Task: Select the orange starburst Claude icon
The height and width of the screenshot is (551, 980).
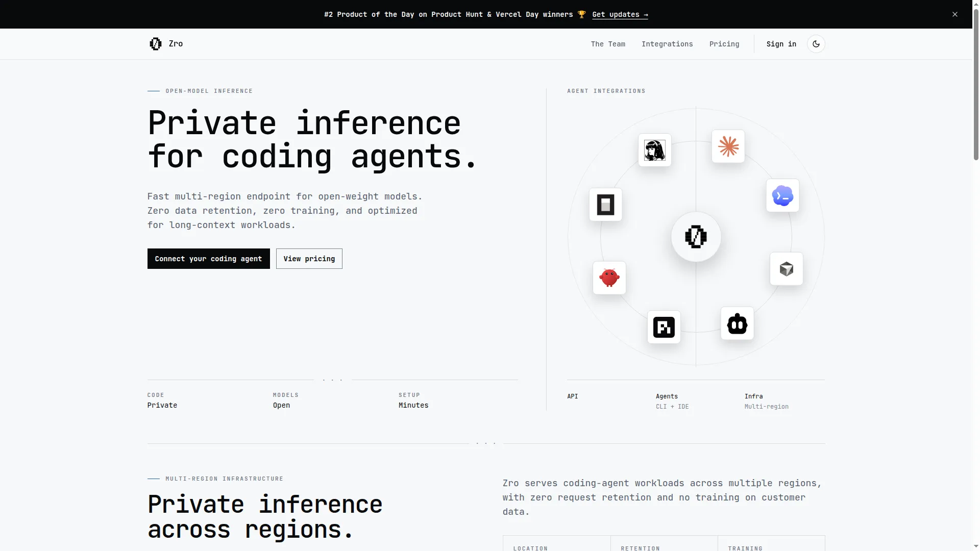Action: (728, 146)
